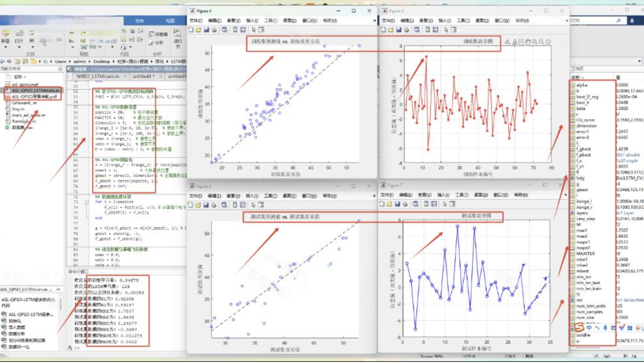This screenshot has height=362, width=644.
Task: Click Print Figure icon in Figure 4 toolbar
Action: [214, 30]
